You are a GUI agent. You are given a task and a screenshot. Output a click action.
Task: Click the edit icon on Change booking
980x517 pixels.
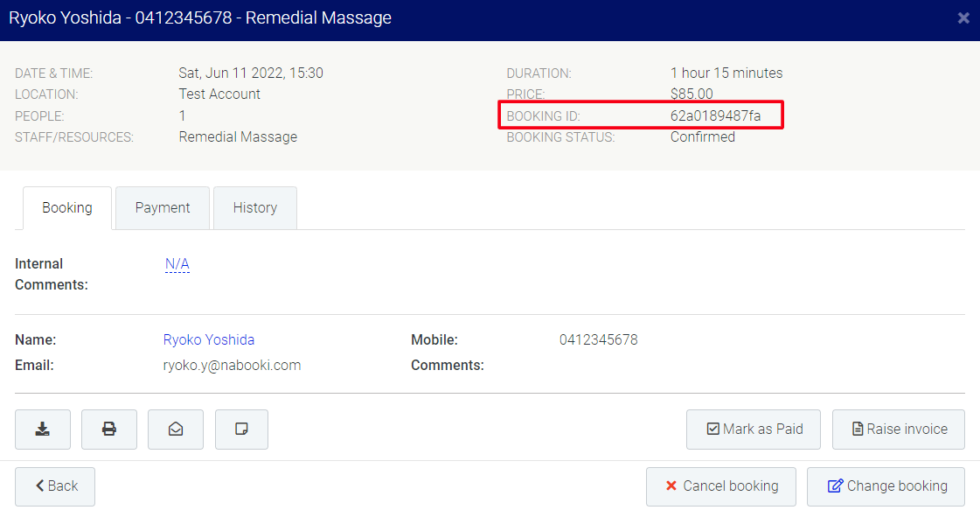tap(835, 486)
